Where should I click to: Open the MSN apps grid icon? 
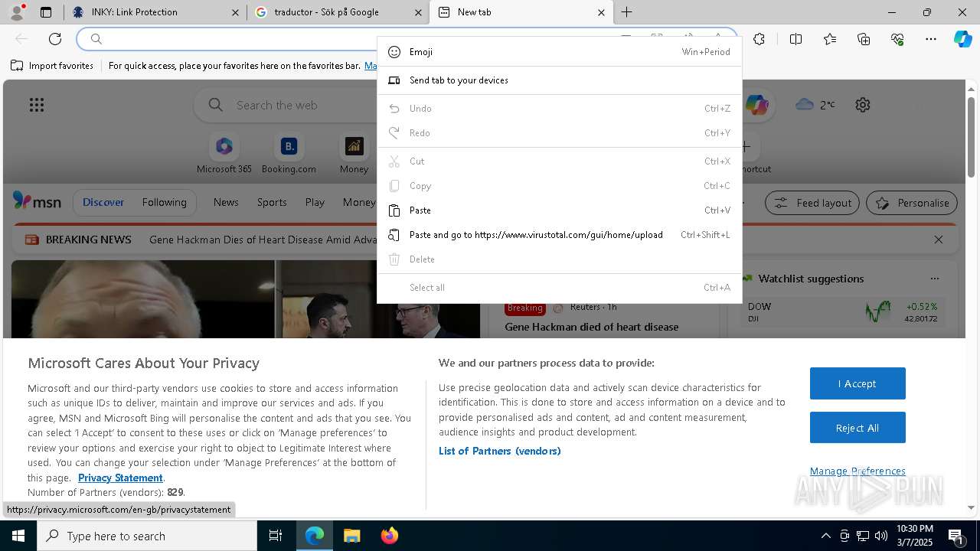point(37,105)
